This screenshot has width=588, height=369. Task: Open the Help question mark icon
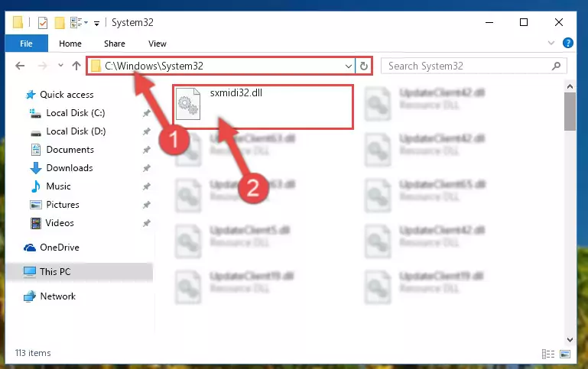point(568,43)
